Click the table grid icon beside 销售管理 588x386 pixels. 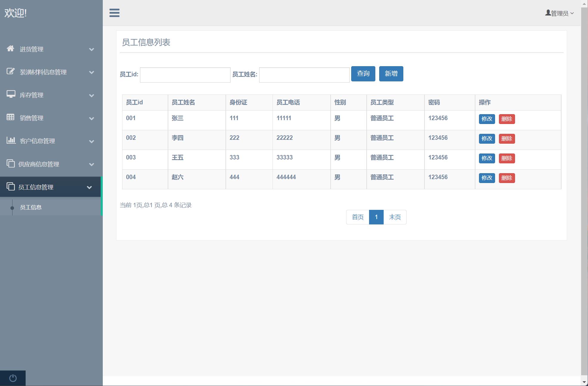[10, 117]
